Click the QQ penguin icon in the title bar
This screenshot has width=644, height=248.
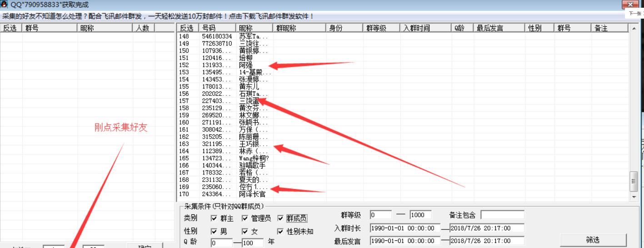click(5, 5)
